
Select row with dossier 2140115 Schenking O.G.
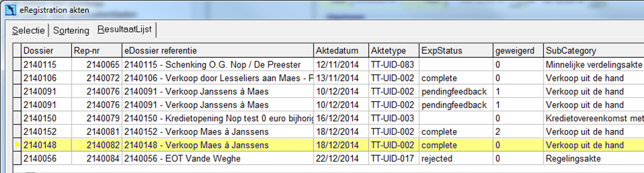pos(329,64)
